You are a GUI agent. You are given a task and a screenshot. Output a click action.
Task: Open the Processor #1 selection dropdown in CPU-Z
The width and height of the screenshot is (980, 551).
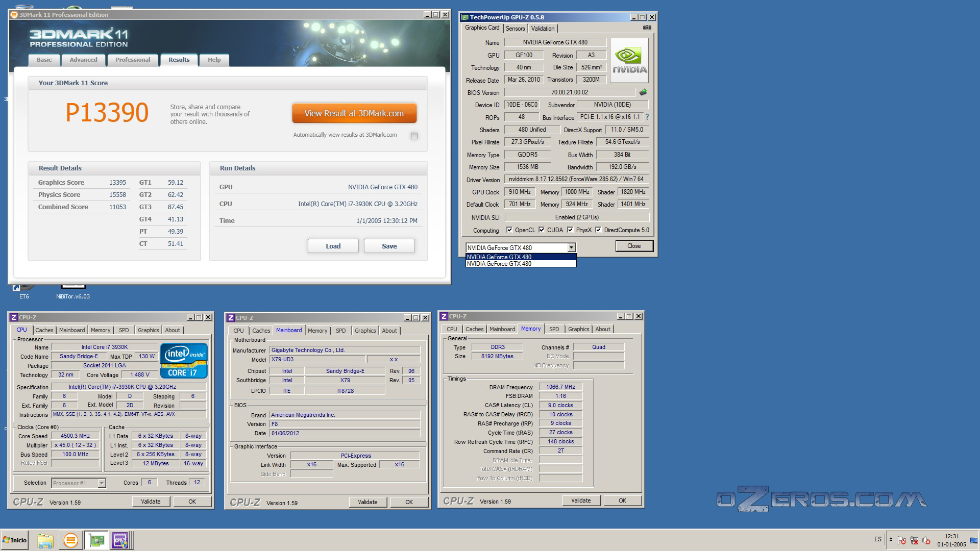coord(102,483)
